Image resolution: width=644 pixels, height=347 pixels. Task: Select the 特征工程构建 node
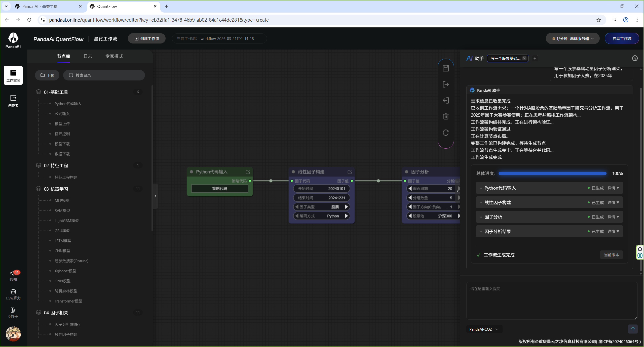66,178
